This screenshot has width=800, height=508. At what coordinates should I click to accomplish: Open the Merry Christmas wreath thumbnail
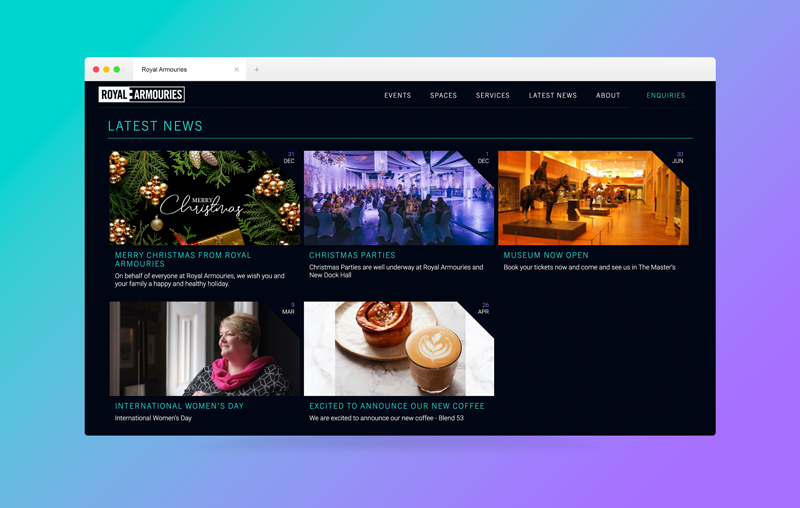pos(204,198)
